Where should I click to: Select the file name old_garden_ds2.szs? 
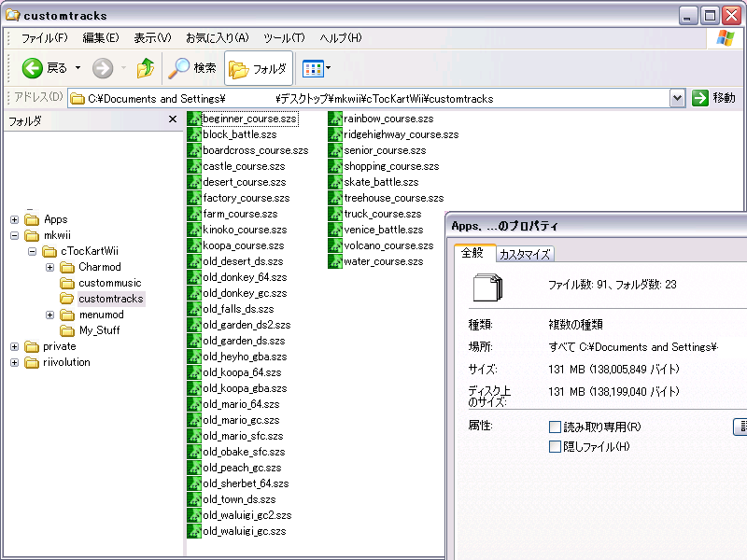247,325
